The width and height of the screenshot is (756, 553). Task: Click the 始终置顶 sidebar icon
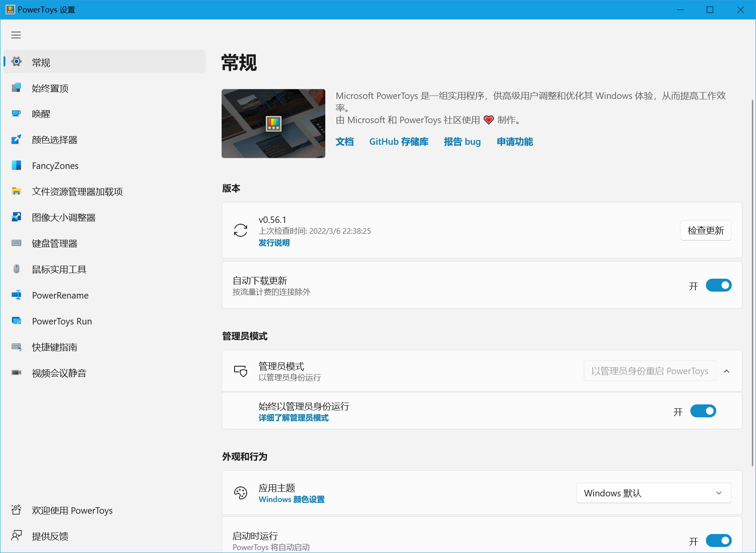pyautogui.click(x=16, y=88)
